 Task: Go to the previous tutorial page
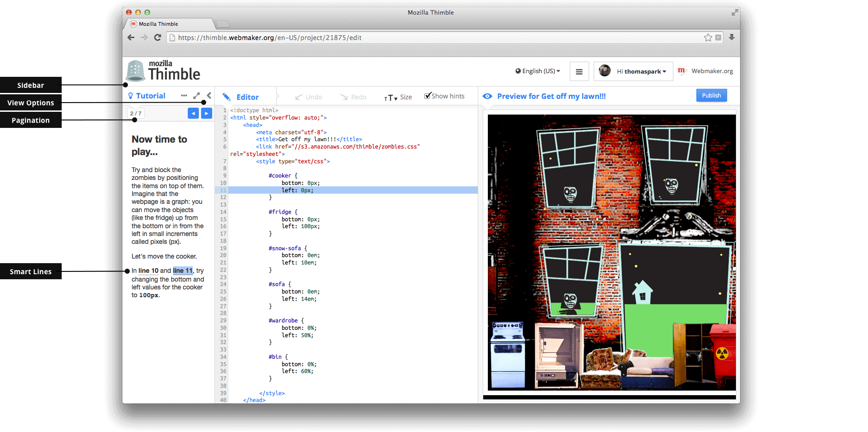[x=193, y=113]
